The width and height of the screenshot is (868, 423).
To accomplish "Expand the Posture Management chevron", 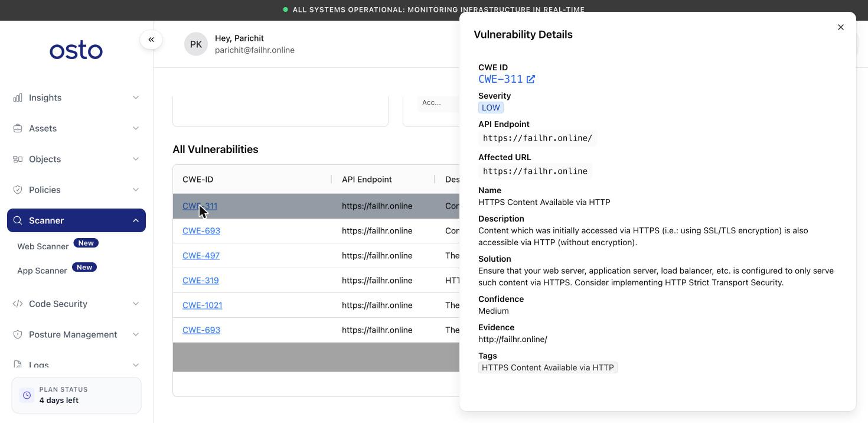I will click(x=136, y=334).
